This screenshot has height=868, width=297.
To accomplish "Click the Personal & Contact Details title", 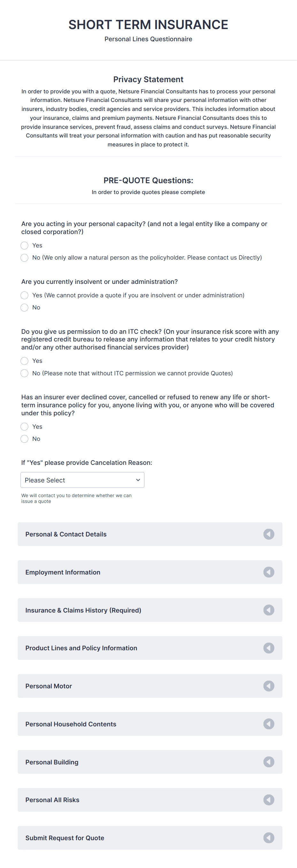I will (x=66, y=534).
